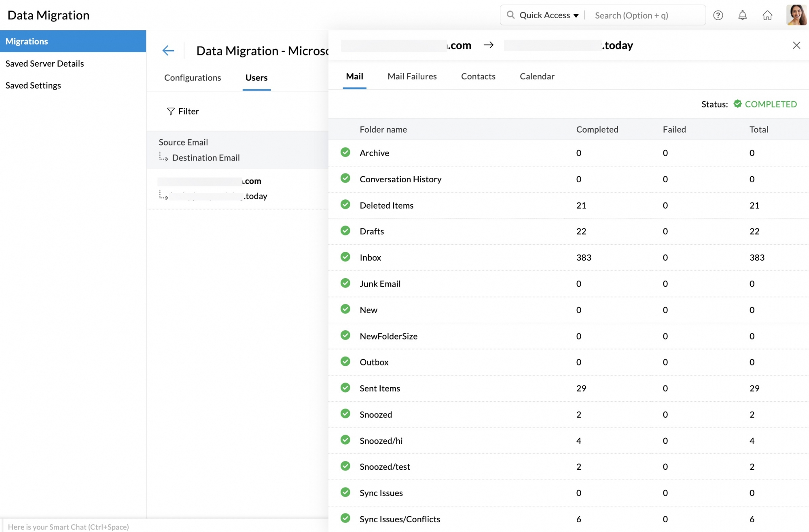Close the migration details panel
The image size is (809, 532).
click(796, 45)
